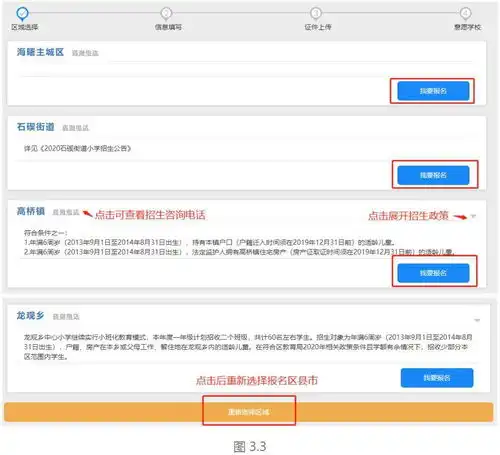Open 咨询电话 link next to 高桥镇

(66, 212)
